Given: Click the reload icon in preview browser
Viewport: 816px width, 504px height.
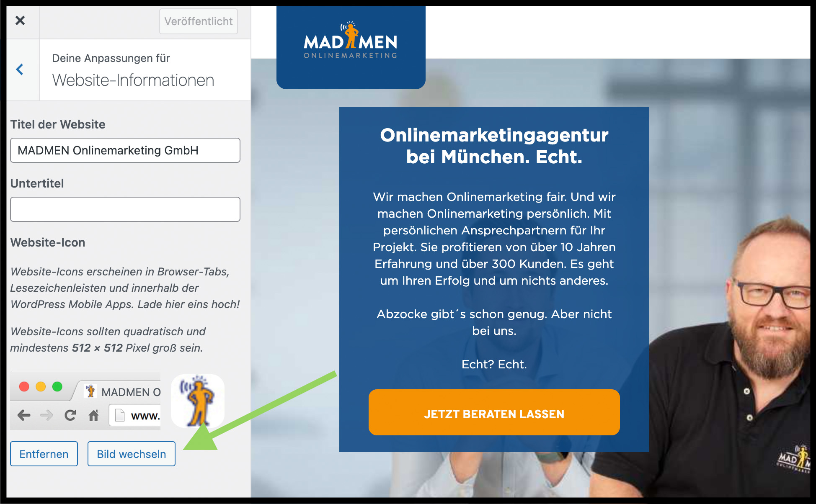Looking at the screenshot, I should 70,415.
